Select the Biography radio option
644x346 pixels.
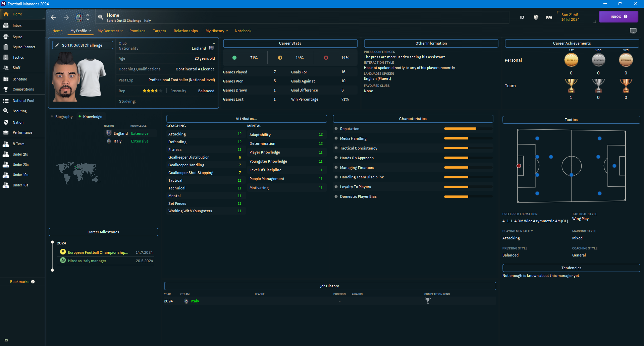[62, 117]
